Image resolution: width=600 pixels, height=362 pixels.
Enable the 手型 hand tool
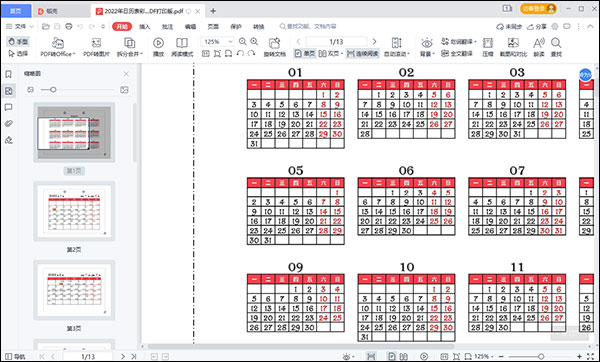click(18, 41)
